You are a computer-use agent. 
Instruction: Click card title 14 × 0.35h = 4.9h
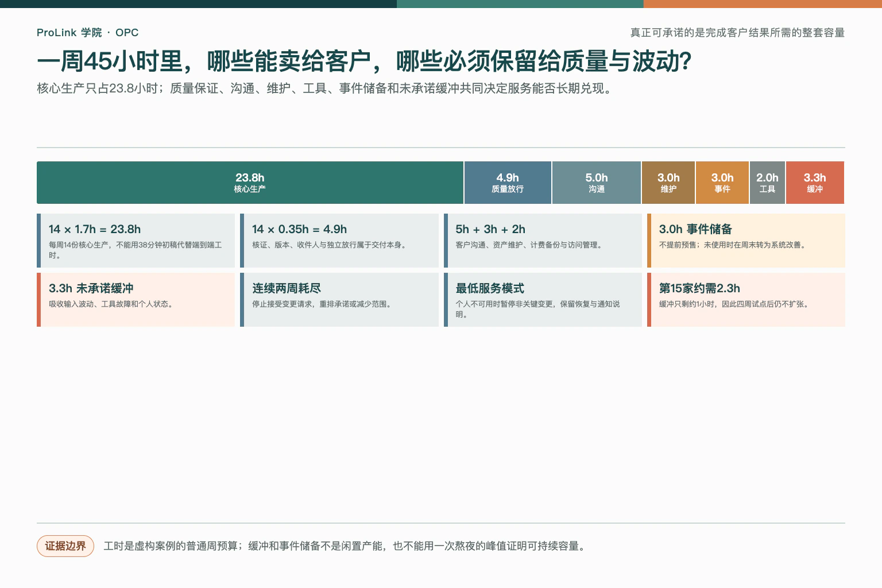point(299,229)
